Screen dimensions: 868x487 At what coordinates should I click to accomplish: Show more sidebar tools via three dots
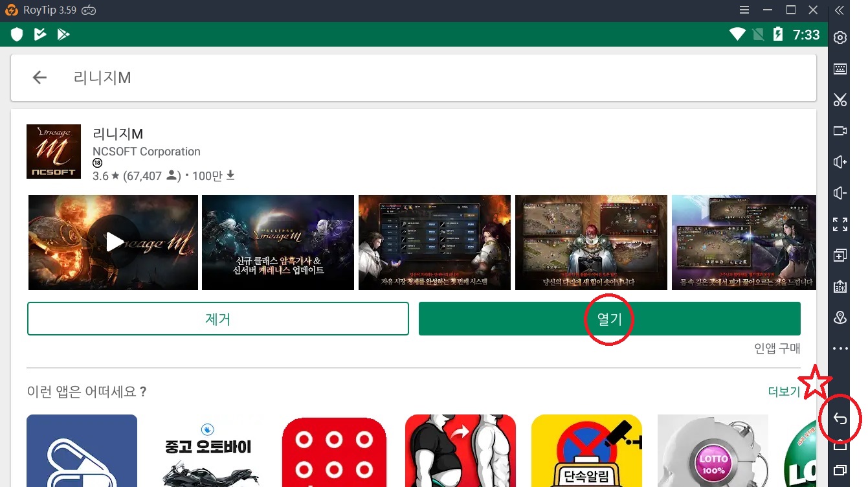(x=840, y=348)
